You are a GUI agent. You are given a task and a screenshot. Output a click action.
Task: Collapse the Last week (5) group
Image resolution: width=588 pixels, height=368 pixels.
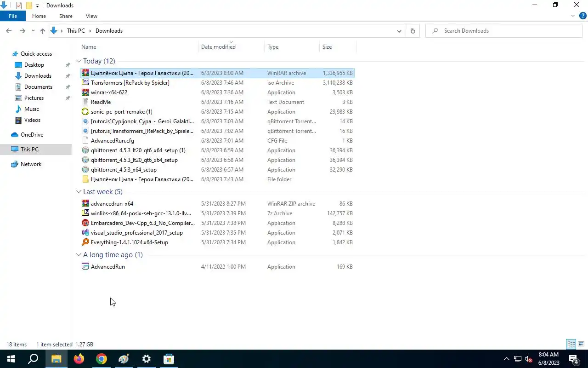pyautogui.click(x=79, y=192)
